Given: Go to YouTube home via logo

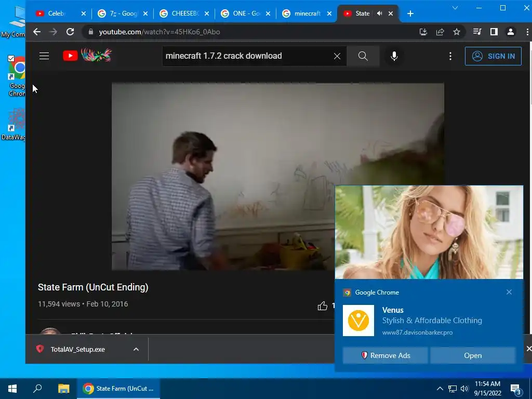Looking at the screenshot, I should [x=87, y=56].
